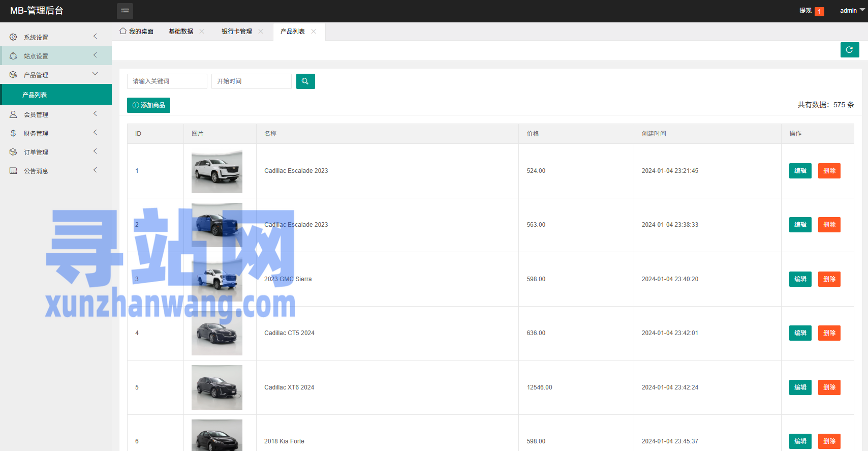868x451 pixels.
Task: Click the 添加商品 button
Action: tap(148, 105)
